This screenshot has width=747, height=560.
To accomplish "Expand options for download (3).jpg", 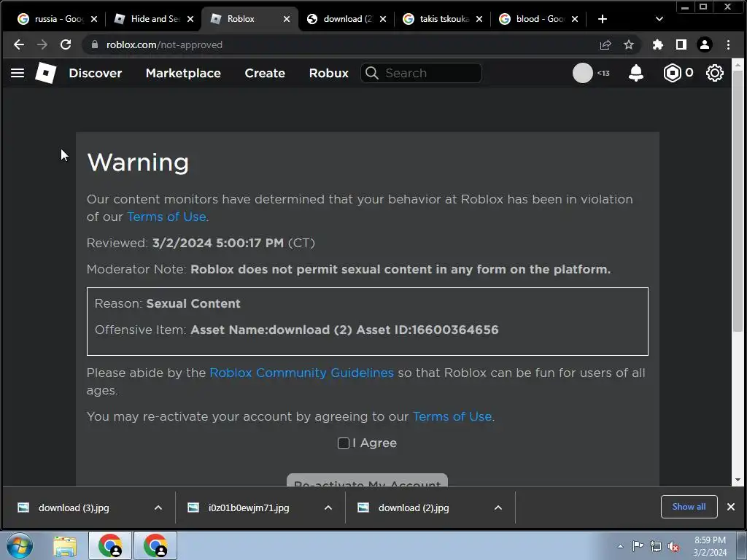I will pyautogui.click(x=158, y=507).
